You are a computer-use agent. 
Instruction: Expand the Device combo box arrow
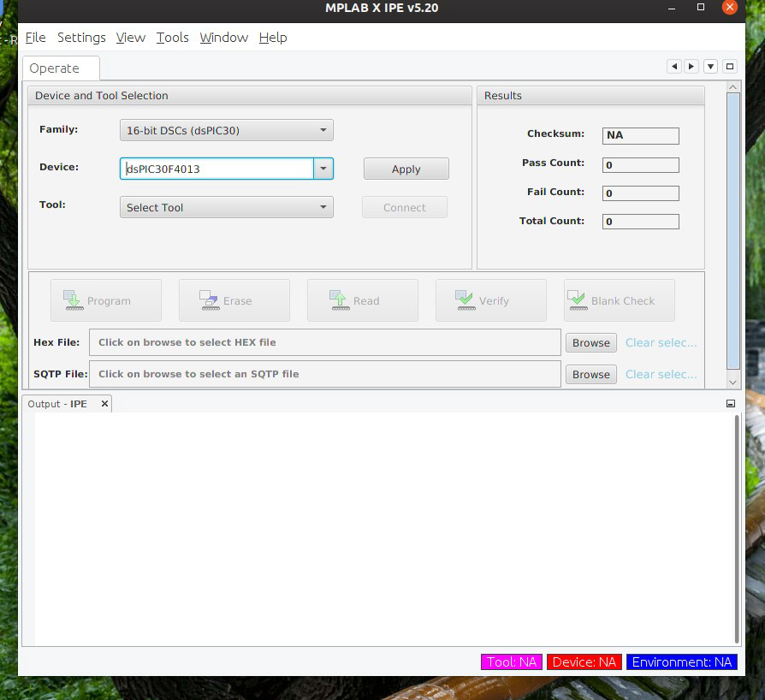323,169
